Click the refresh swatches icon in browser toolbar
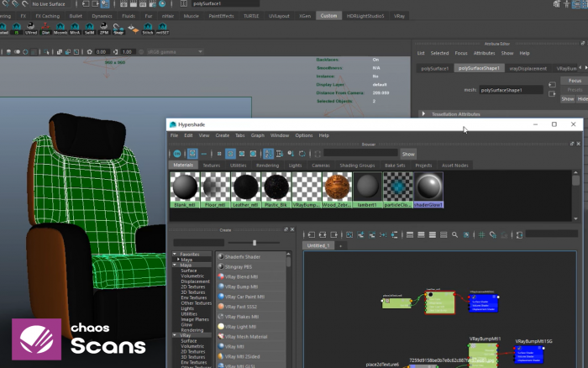 [302, 154]
